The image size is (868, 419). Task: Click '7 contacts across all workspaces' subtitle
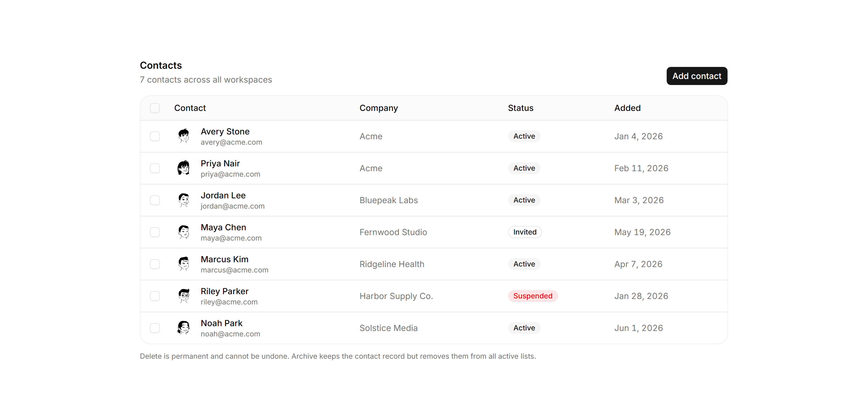(206, 80)
